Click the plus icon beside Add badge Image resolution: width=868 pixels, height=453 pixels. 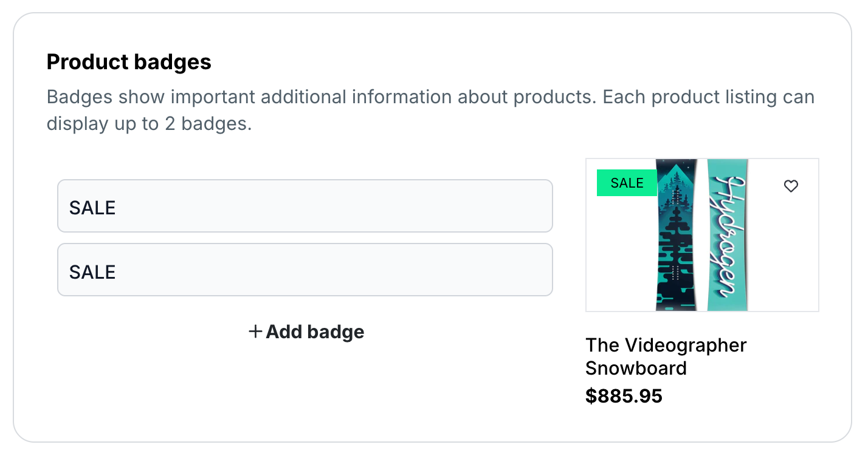point(255,332)
